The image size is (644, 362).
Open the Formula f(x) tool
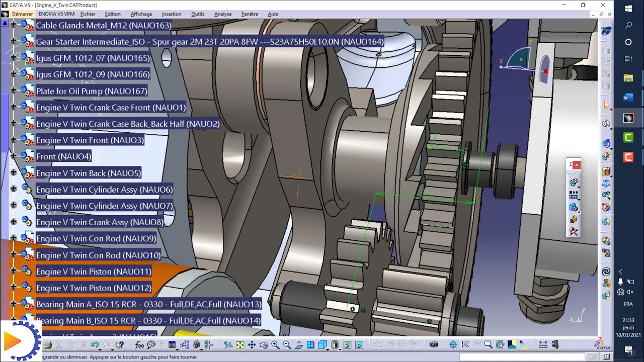click(139, 345)
